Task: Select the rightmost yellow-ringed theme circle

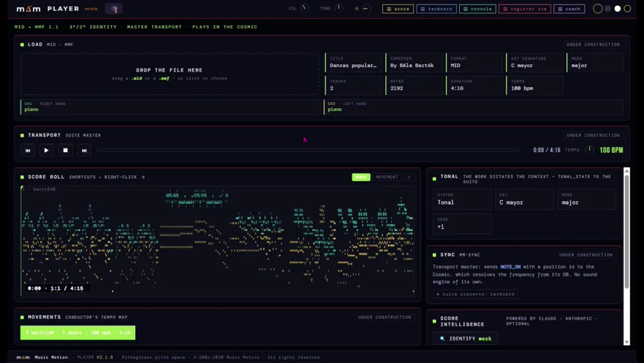Action: (627, 8)
